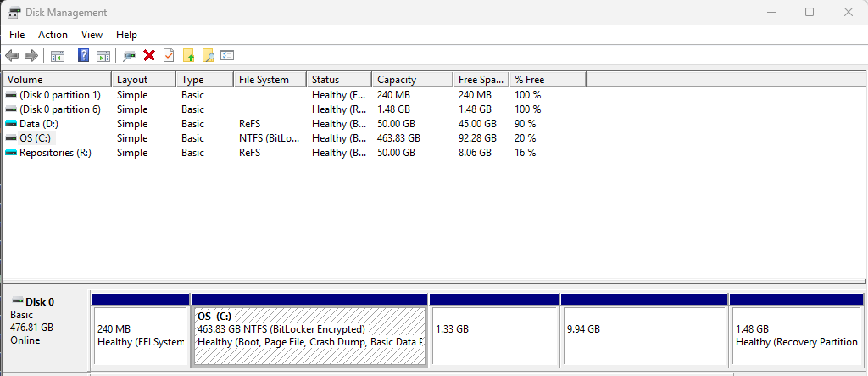The width and height of the screenshot is (868, 376).
Task: Sort by the File System column header
Action: (263, 80)
